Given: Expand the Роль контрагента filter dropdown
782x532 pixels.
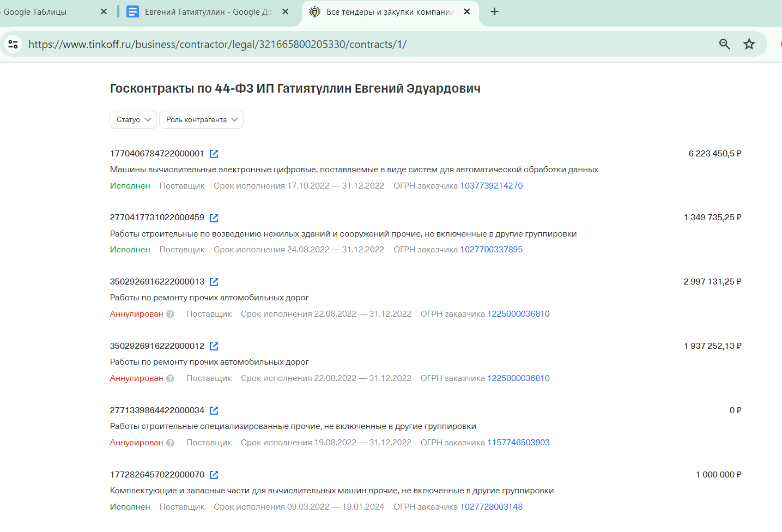Looking at the screenshot, I should 201,119.
